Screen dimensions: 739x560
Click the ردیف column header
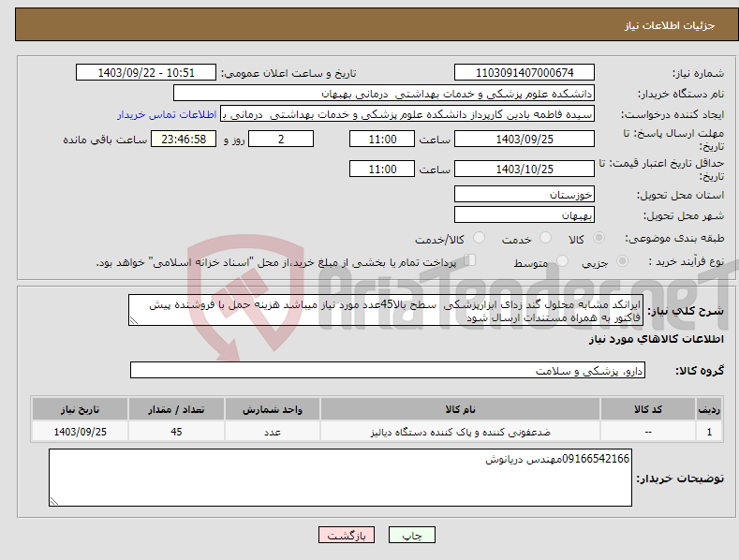709,409
